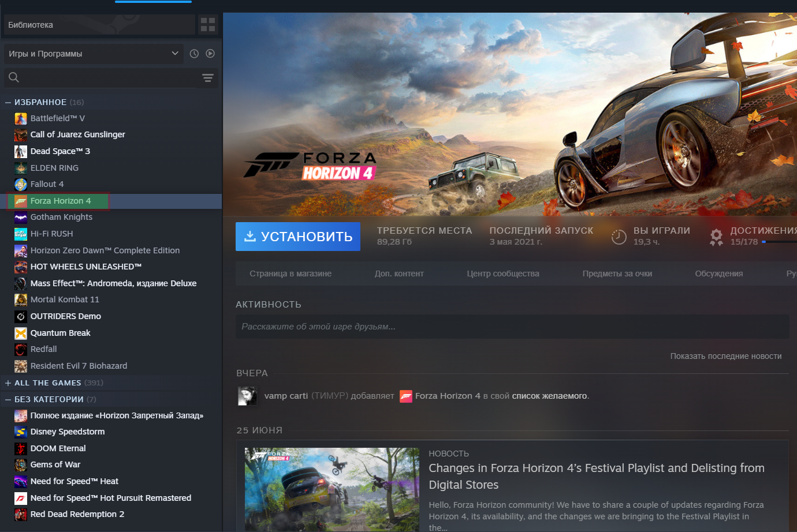
Task: Go to Центр сообщества tab
Action: tap(503, 274)
